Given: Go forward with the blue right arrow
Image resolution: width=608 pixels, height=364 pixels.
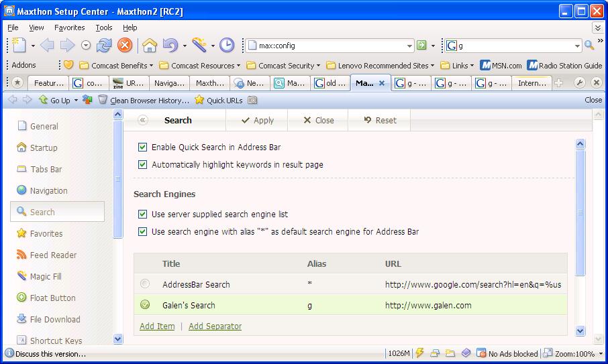Looking at the screenshot, I should tap(68, 46).
